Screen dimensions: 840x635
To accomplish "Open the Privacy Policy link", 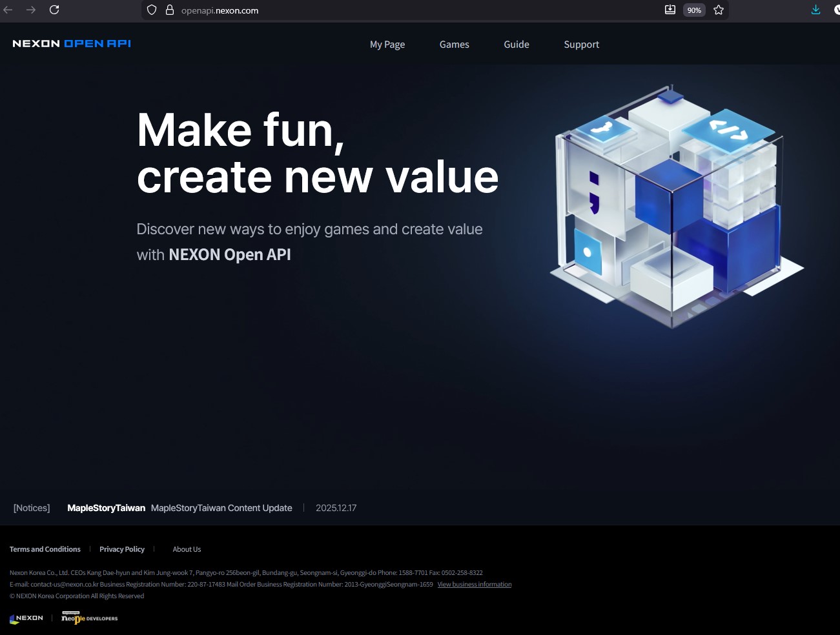I will (x=122, y=549).
